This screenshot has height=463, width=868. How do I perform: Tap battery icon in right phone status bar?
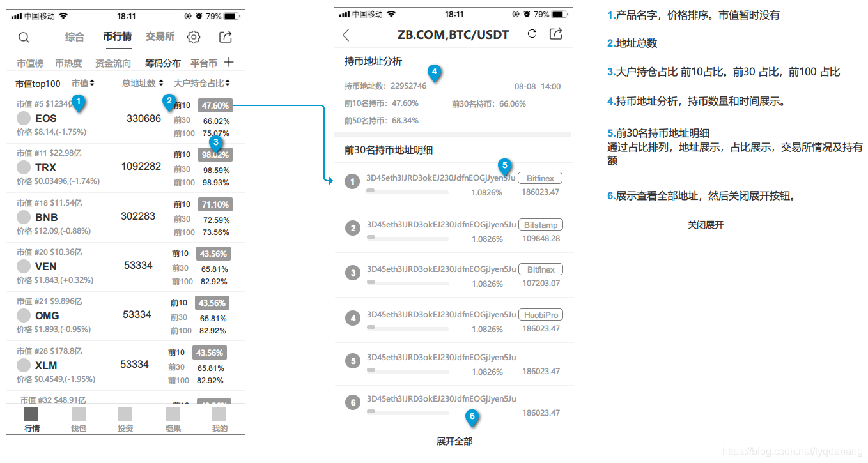[x=560, y=14]
